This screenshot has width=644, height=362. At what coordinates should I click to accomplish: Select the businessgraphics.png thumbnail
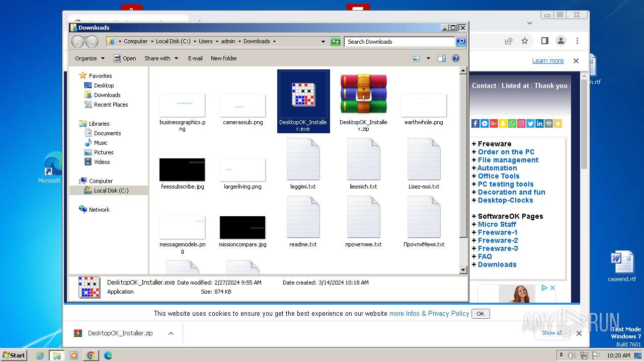pos(182,105)
